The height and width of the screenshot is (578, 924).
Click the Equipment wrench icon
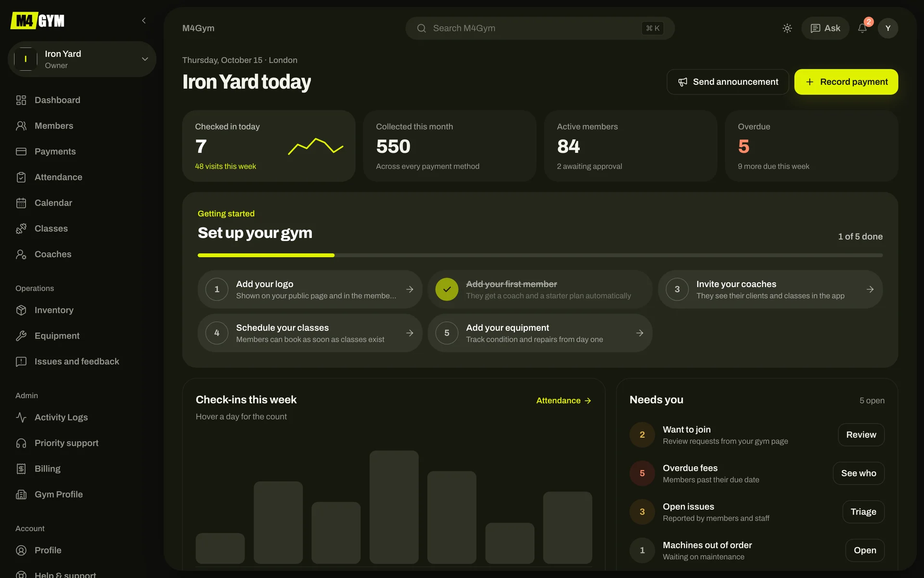click(21, 336)
